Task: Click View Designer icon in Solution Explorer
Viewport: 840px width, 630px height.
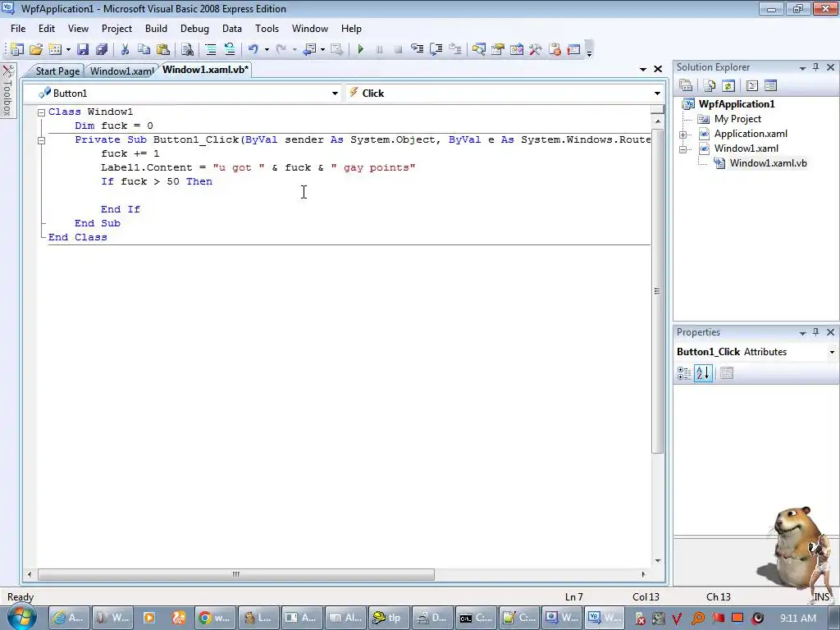Action: (x=770, y=85)
